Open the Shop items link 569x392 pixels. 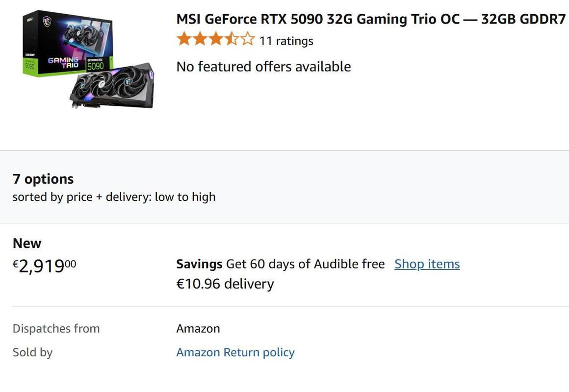(427, 264)
